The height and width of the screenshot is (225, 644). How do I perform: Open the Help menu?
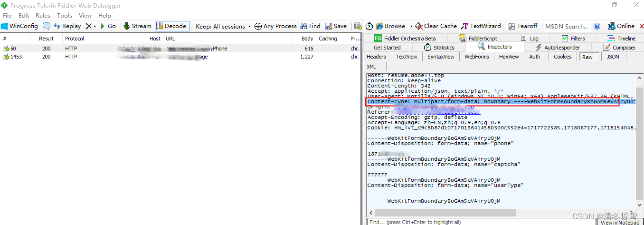click(x=104, y=15)
